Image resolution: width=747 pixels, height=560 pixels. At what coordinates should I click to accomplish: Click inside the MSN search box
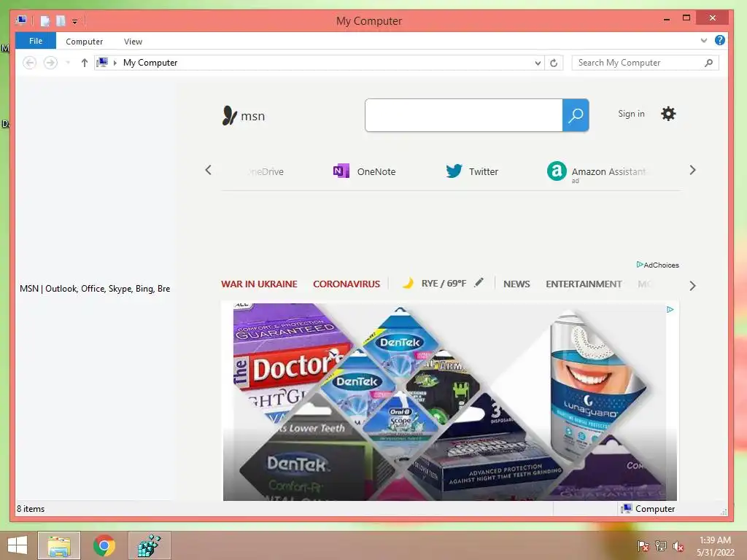point(463,115)
